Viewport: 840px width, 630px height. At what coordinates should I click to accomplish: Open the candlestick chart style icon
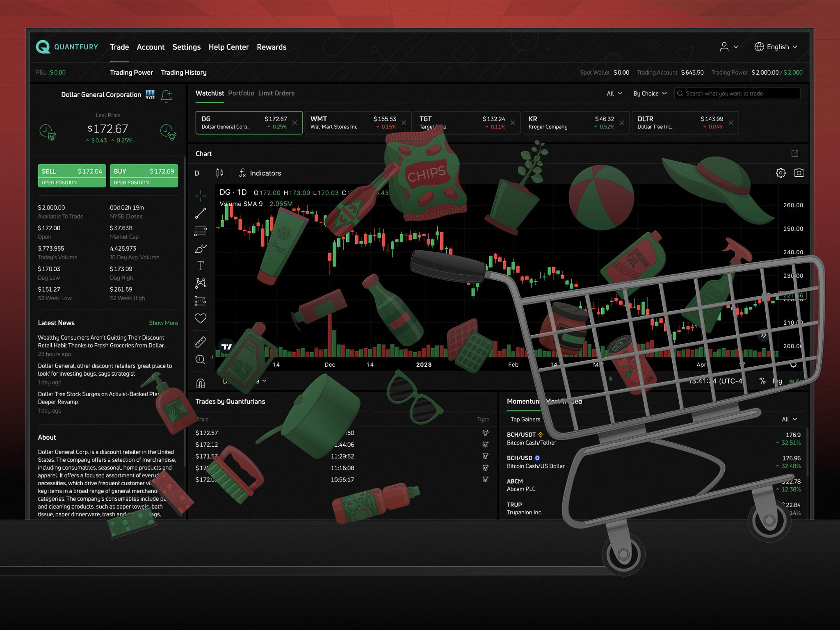219,173
